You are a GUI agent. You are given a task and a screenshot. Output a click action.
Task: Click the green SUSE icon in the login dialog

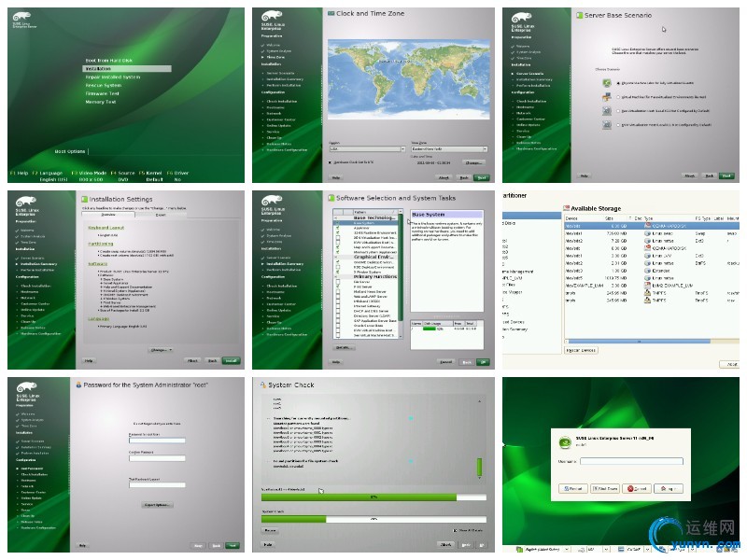pyautogui.click(x=565, y=441)
